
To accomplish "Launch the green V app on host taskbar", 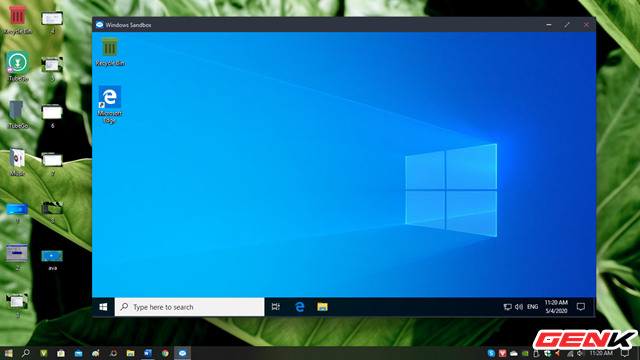I will coord(44,353).
